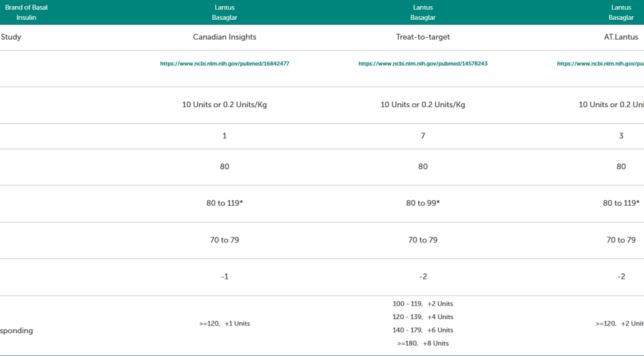The width and height of the screenshot is (644, 357).
Task: Click the "120 - 139, +4 Units" line
Action: pos(423,317)
